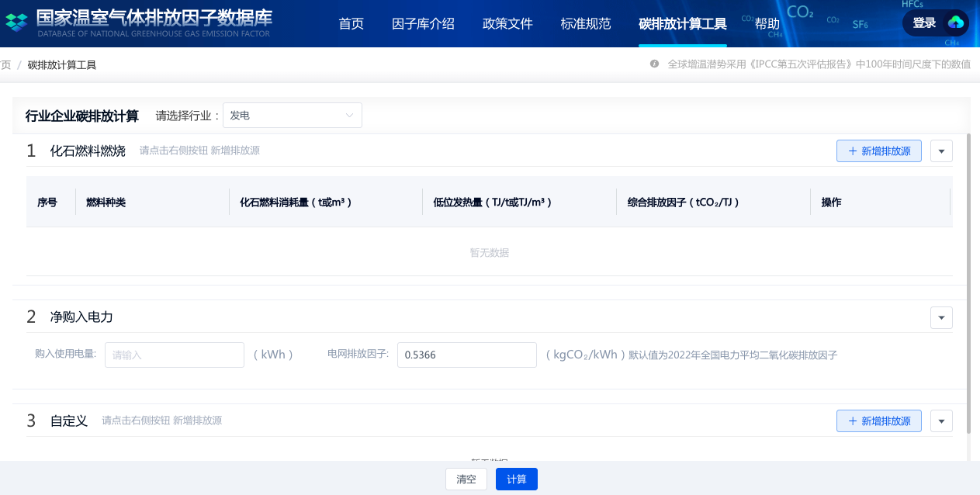Go to 因子库介绍 in the navigation
Viewport: 980px width, 495px height.
(x=423, y=24)
